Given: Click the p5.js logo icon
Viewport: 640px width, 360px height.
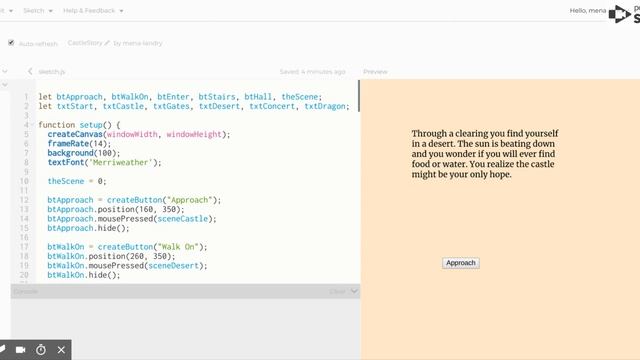Looking at the screenshot, I should pos(620,14).
